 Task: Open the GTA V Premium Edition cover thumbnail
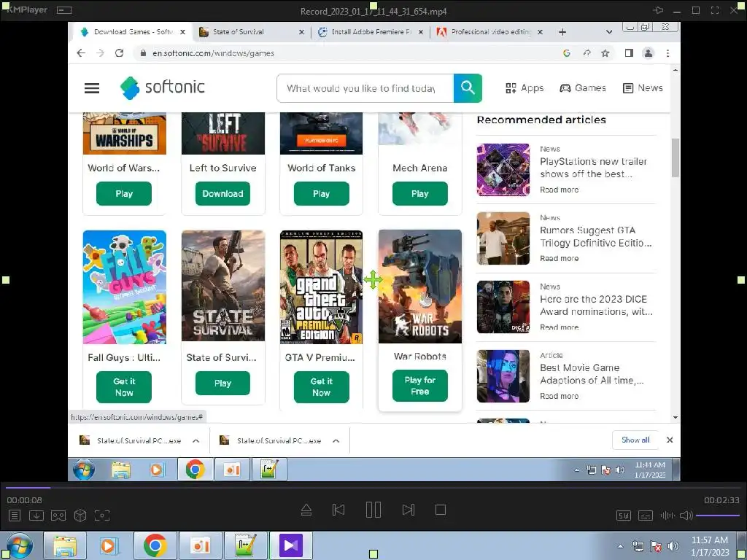pyautogui.click(x=322, y=287)
